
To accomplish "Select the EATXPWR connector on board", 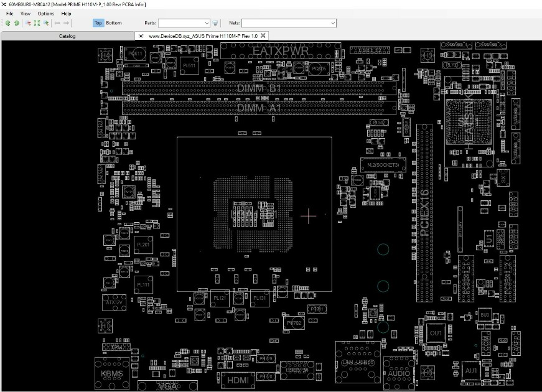I will [x=280, y=51].
